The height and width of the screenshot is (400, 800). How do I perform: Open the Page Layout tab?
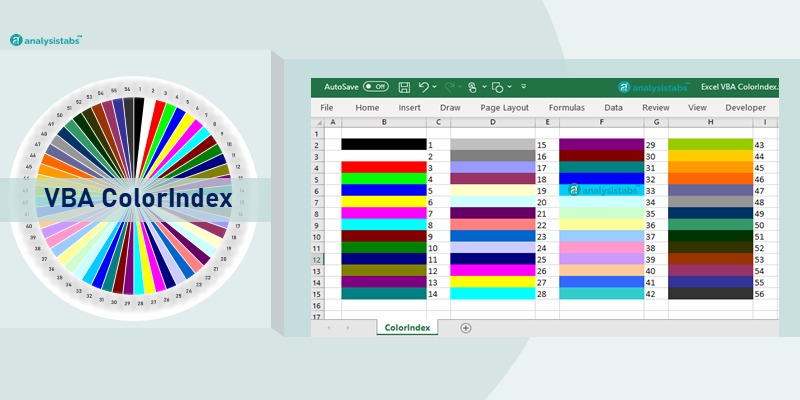505,108
